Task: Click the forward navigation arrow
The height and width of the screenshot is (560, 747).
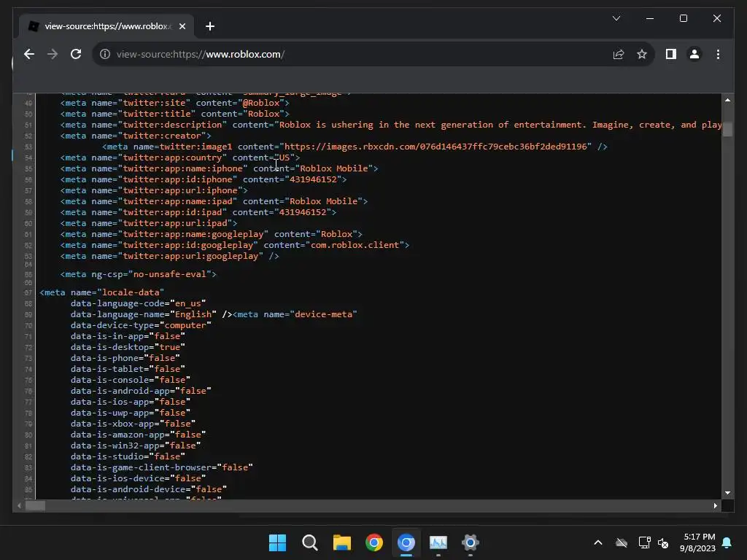Action: pos(53,54)
